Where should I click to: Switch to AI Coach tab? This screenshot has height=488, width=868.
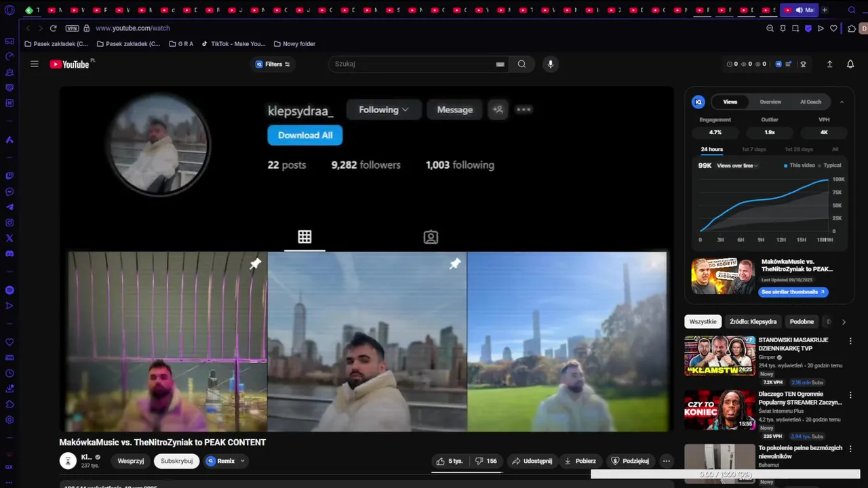(810, 102)
